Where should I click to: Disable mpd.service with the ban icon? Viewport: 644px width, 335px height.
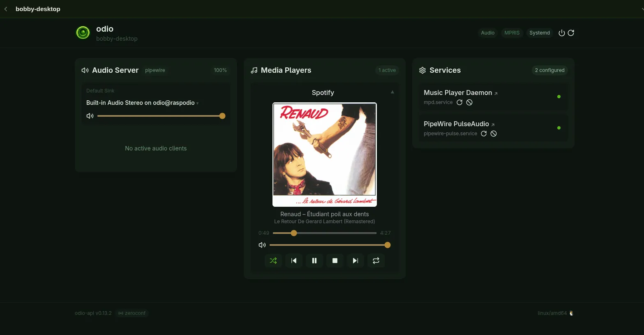pos(469,102)
